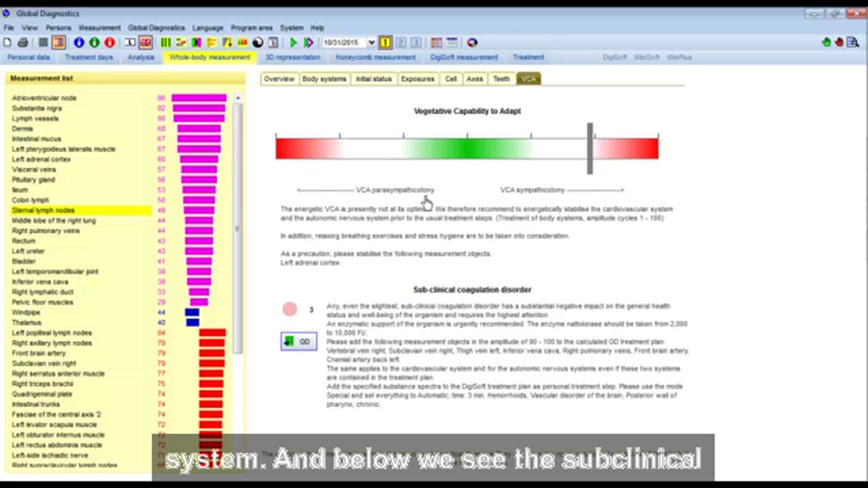Click the blue info circle icon
Screen dimensions: 868x488
click(79, 43)
